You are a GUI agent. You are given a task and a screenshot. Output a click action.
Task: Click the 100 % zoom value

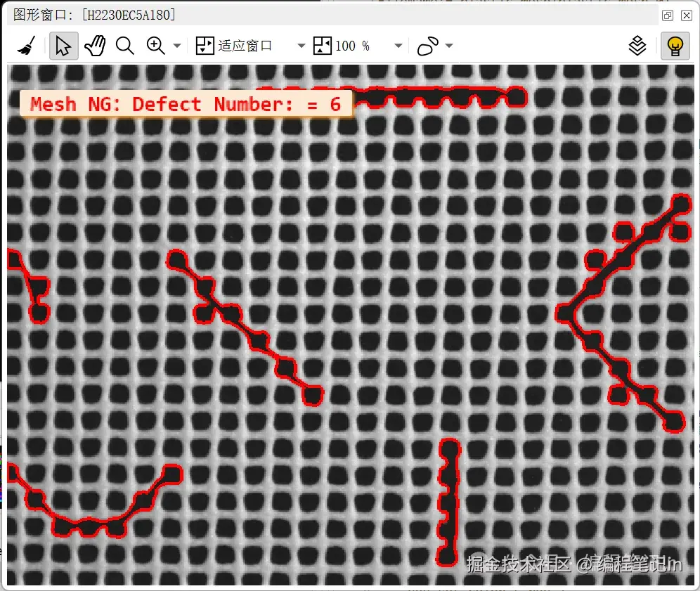pos(353,46)
